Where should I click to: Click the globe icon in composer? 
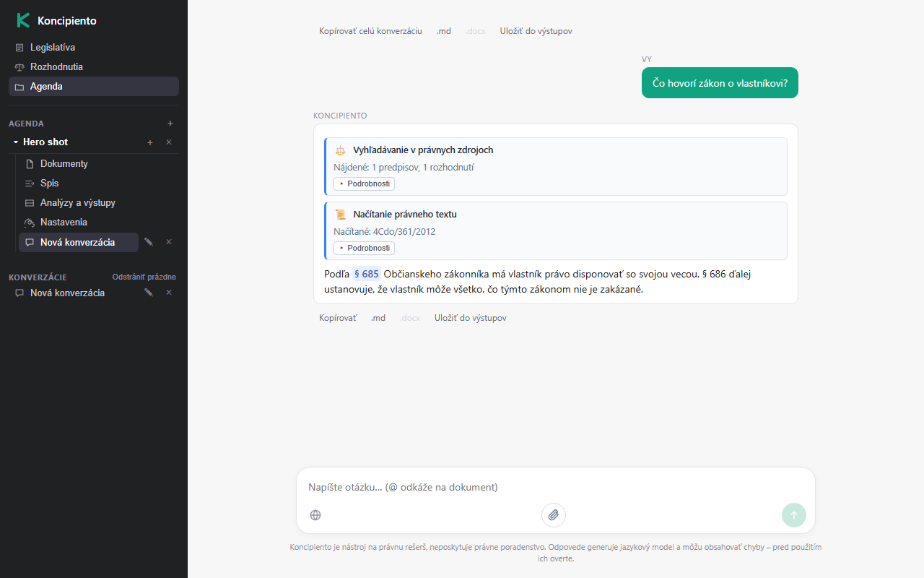[315, 515]
